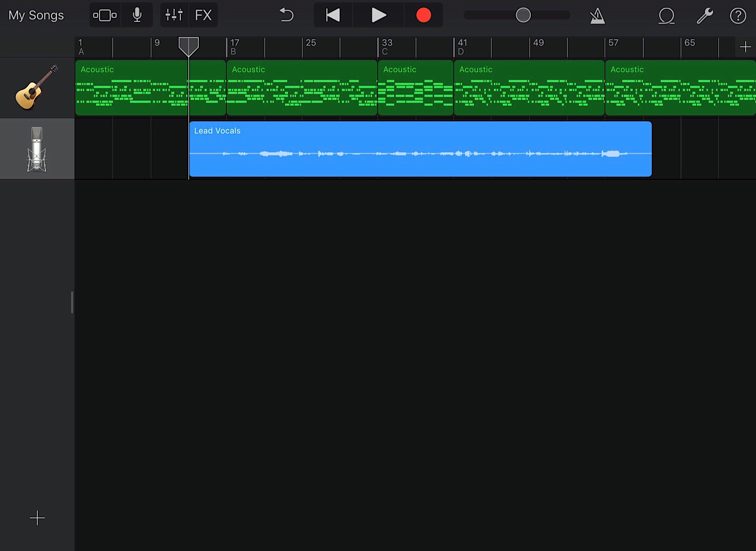Start recording with red Record button
Screen dimensions: 756x551
423,15
